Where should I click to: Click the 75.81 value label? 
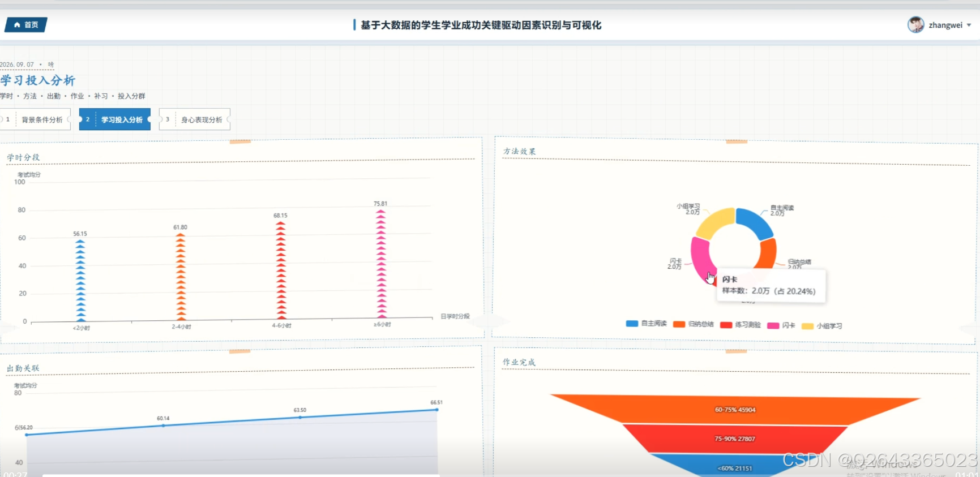pos(380,204)
